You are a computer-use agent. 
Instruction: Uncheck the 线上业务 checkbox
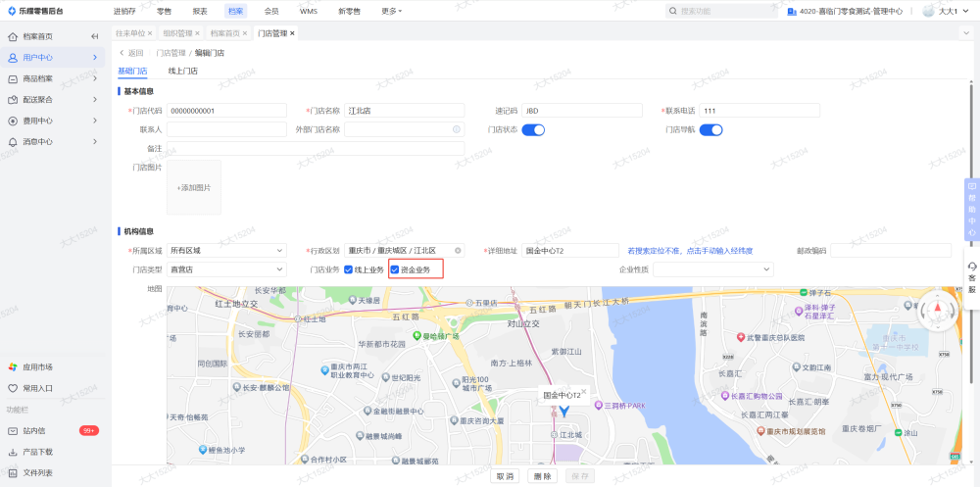click(x=348, y=270)
